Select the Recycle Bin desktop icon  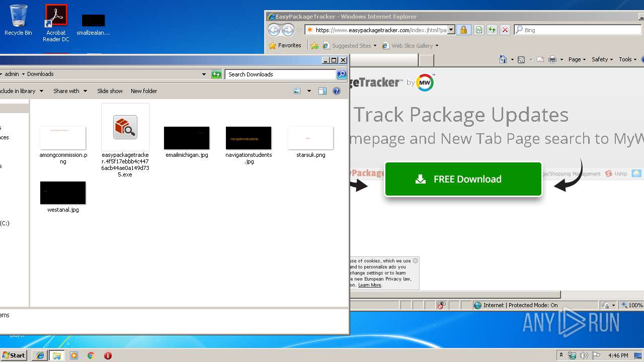pyautogui.click(x=18, y=20)
